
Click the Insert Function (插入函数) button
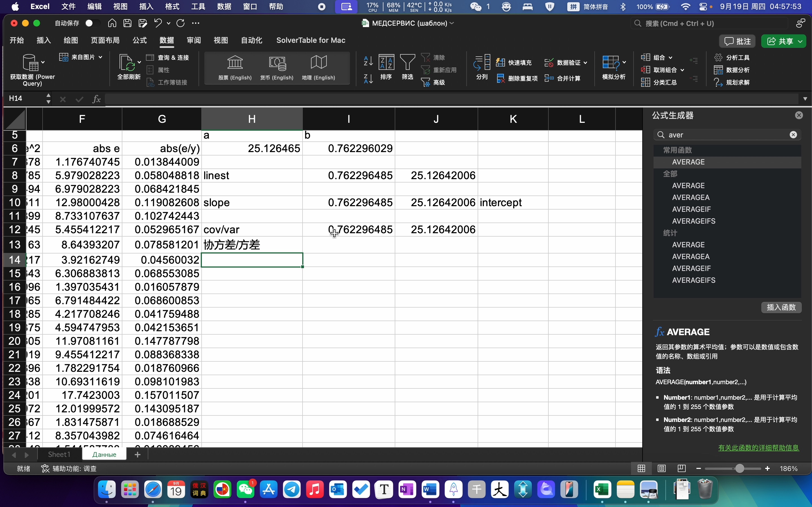coord(781,307)
